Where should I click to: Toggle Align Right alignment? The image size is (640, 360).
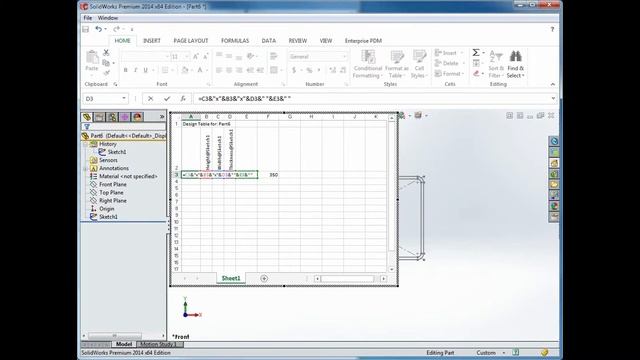pyautogui.click(x=239, y=70)
